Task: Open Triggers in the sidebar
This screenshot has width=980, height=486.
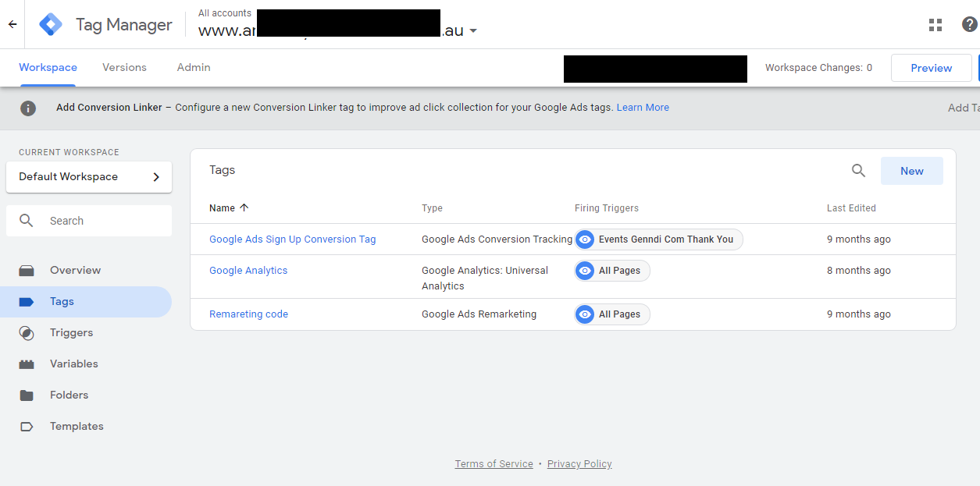Action: pos(71,333)
